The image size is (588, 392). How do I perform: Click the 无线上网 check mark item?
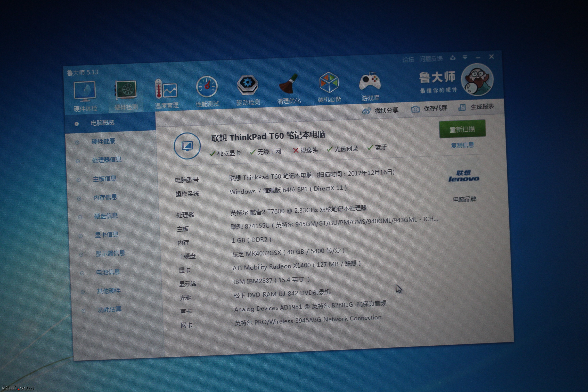(265, 152)
